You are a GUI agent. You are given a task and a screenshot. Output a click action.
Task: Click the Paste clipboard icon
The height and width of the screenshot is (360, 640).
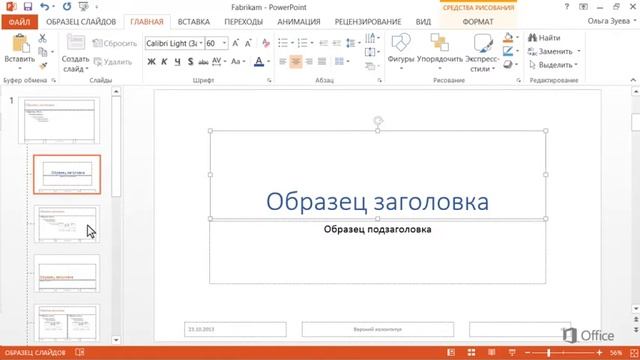(x=20, y=43)
